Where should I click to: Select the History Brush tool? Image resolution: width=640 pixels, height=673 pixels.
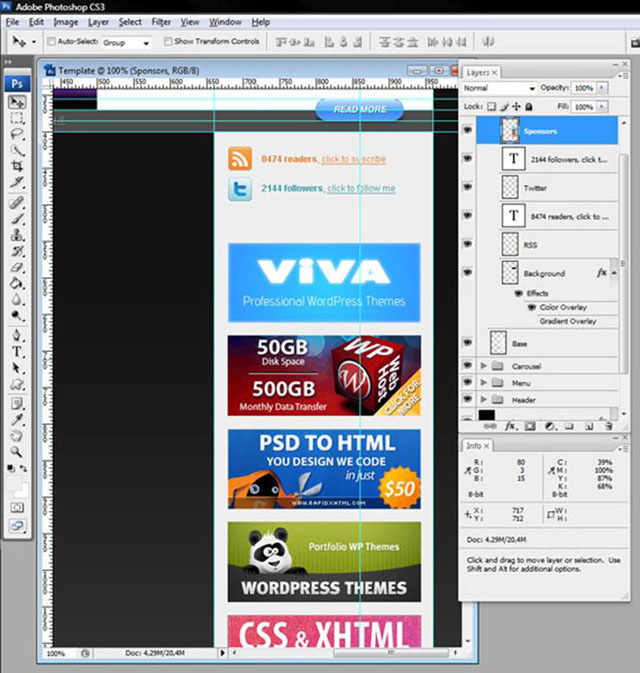coord(17,251)
